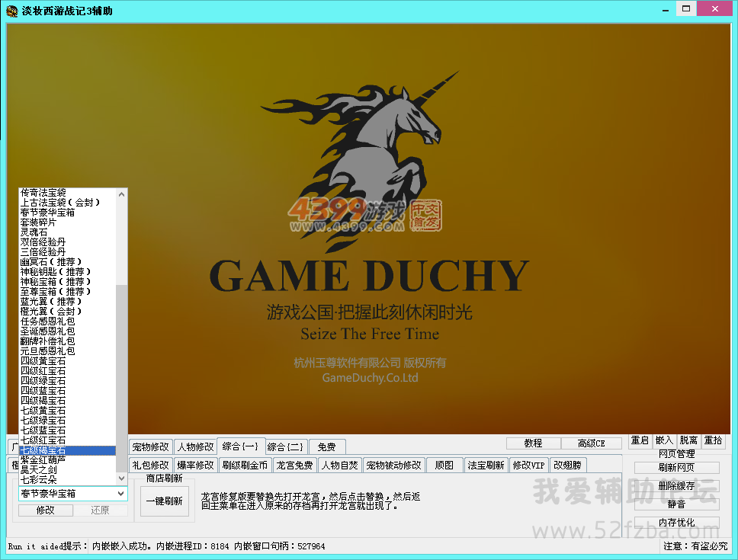Screen dimensions: 738x560
Task: Click the dropdown list scroll-down arrow
Action: tap(121, 478)
